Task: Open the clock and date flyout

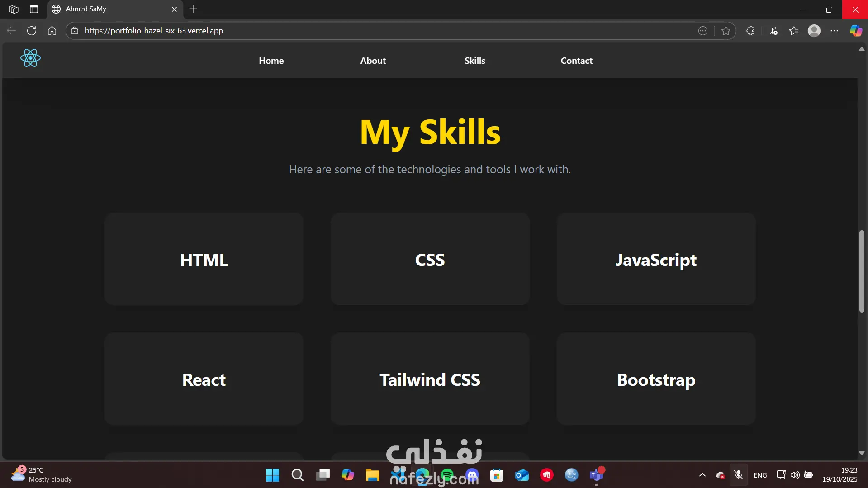Action: pyautogui.click(x=840, y=475)
